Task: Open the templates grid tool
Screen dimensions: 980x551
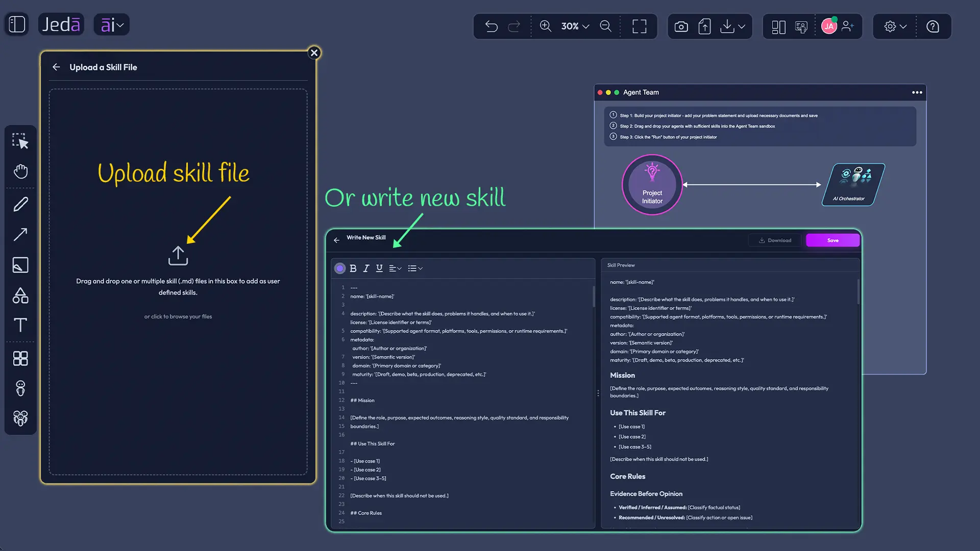Action: [x=20, y=359]
